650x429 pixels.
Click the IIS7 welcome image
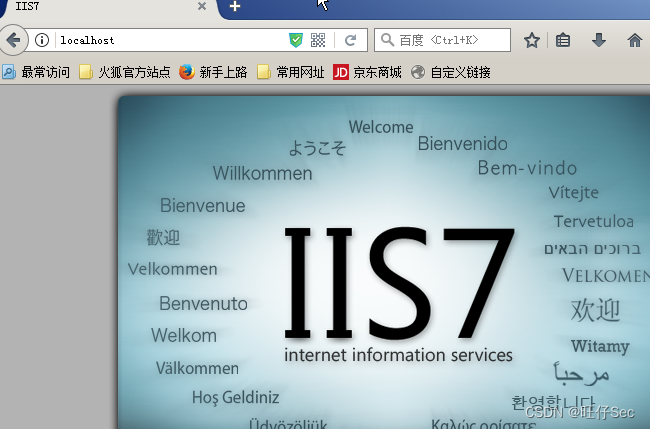coord(384,262)
